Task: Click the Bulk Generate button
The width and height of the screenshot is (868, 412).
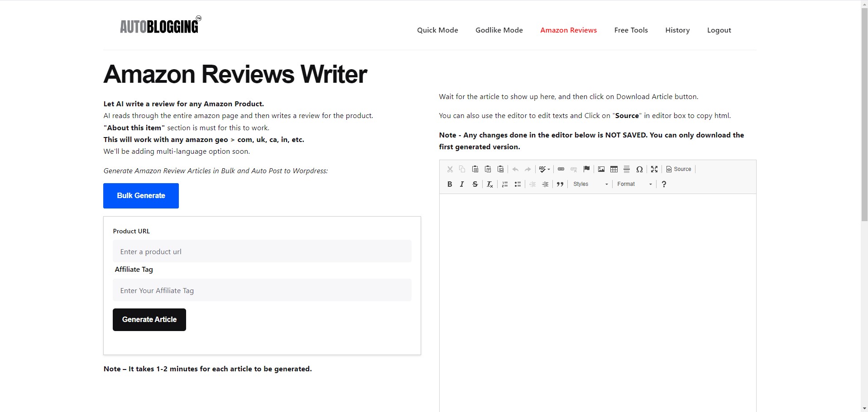Action: 141,196
